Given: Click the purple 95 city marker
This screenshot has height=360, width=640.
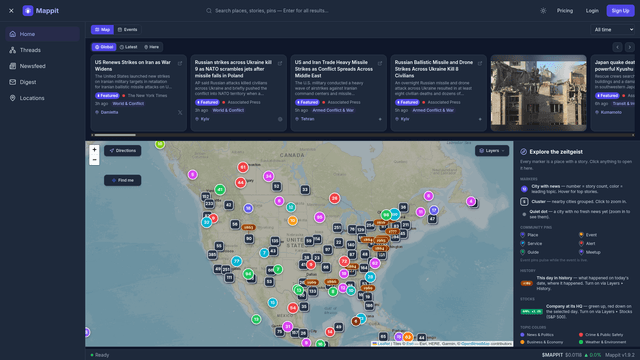Looking at the screenshot, I should tap(320, 217).
